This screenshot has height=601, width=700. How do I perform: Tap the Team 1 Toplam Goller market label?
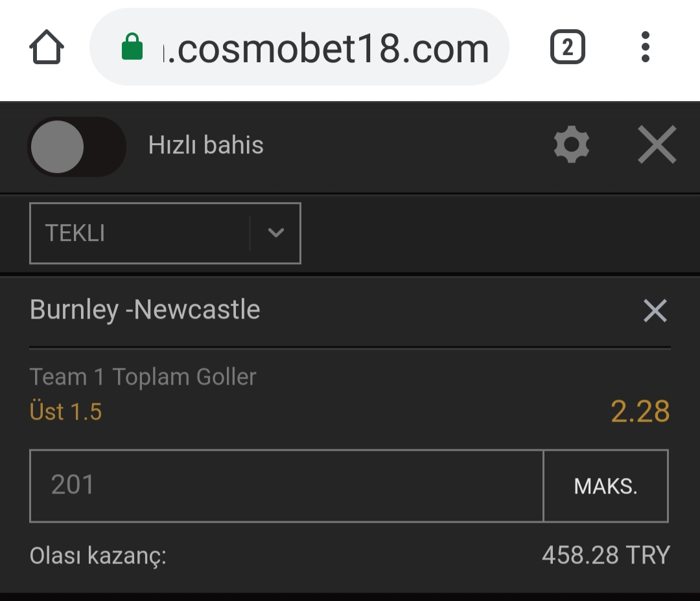click(x=143, y=377)
